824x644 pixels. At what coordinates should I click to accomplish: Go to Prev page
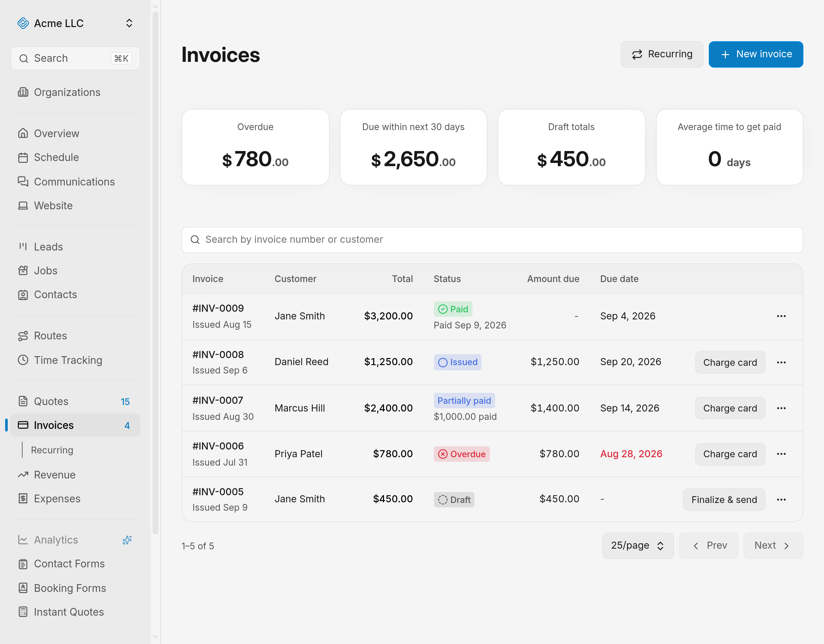(x=708, y=545)
